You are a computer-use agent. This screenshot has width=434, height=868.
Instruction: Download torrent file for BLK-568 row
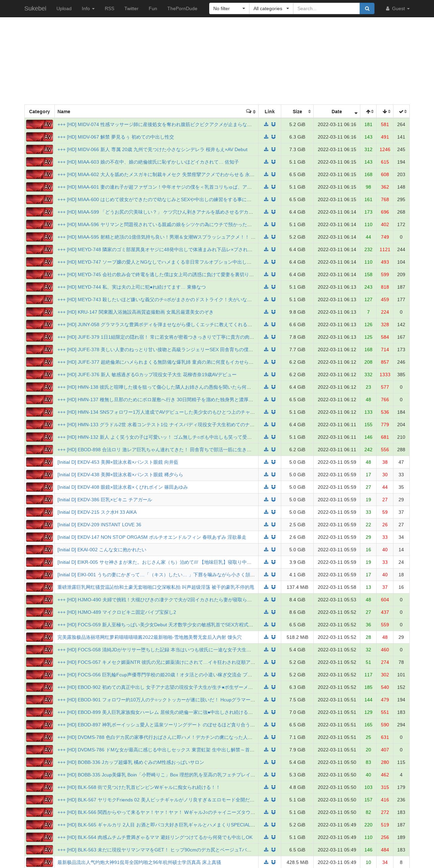(x=266, y=787)
